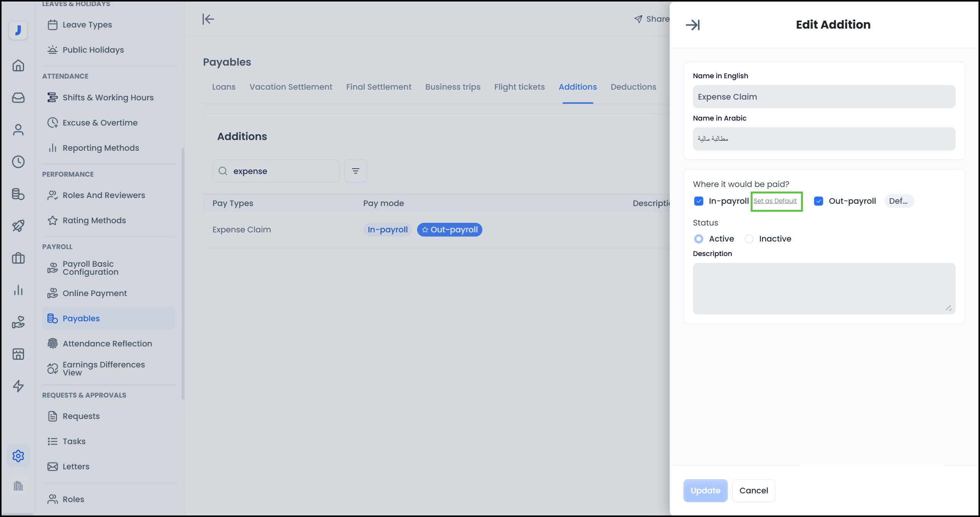Switch to the Flight tickets tab
980x517 pixels.
pos(519,87)
